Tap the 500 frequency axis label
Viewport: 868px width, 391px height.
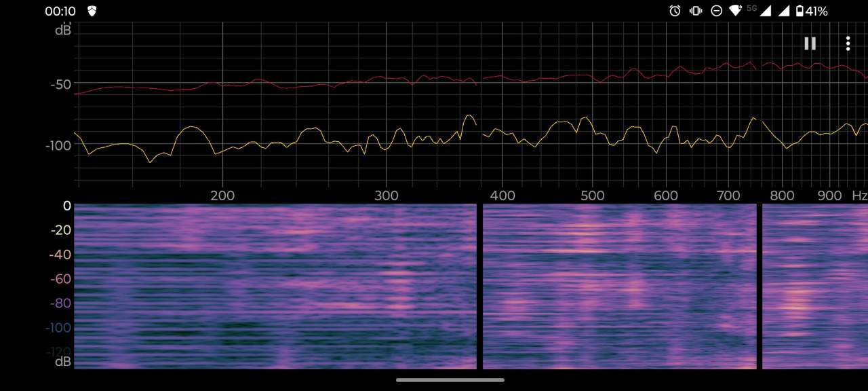pyautogui.click(x=593, y=195)
